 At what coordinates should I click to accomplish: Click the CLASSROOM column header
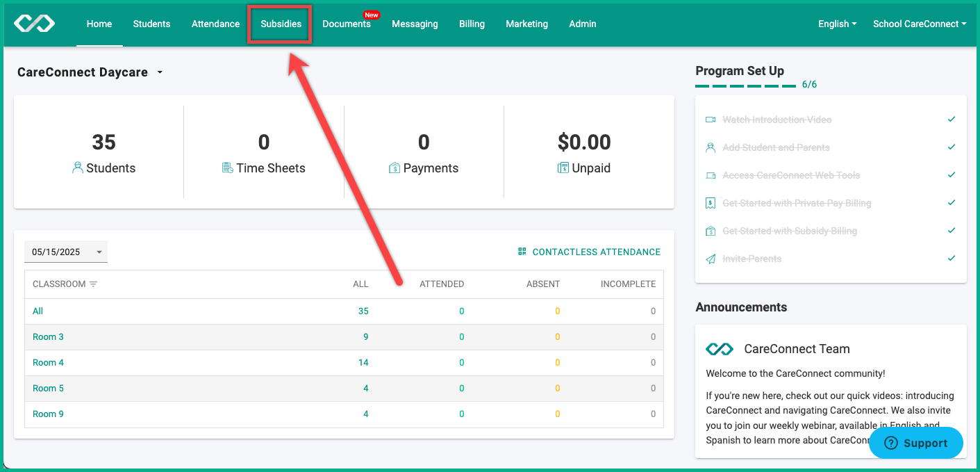click(59, 284)
